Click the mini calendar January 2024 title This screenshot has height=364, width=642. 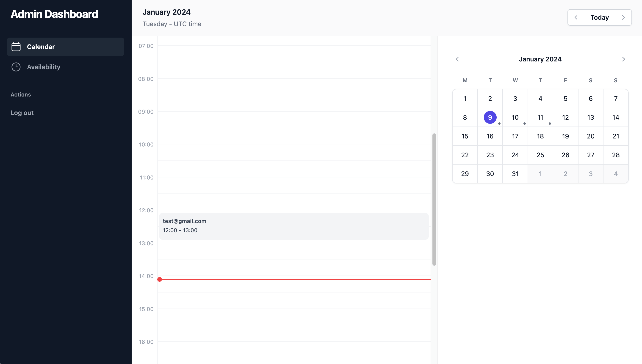coord(540,59)
